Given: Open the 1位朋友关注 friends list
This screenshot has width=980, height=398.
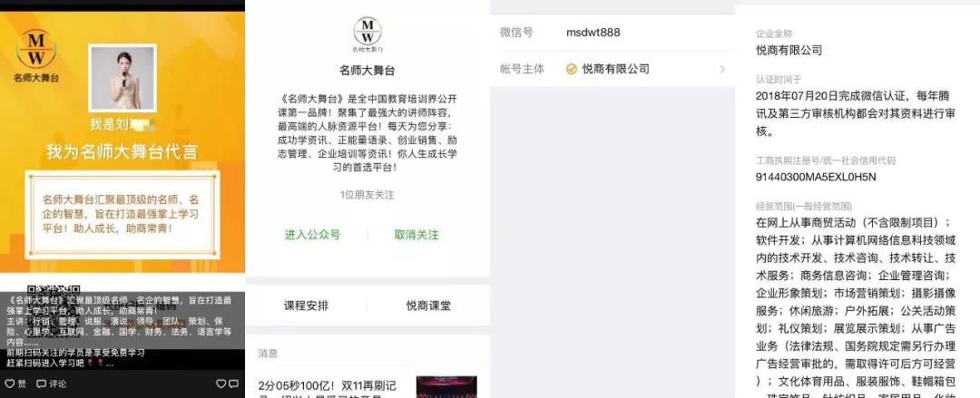Looking at the screenshot, I should click(367, 195).
